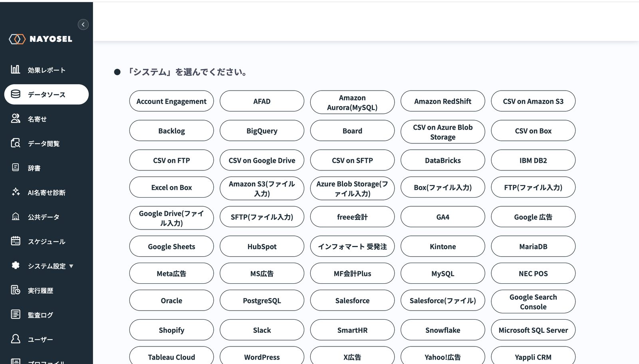This screenshot has width=639, height=364.
Task: Choose Meta広告
Action: point(171,273)
